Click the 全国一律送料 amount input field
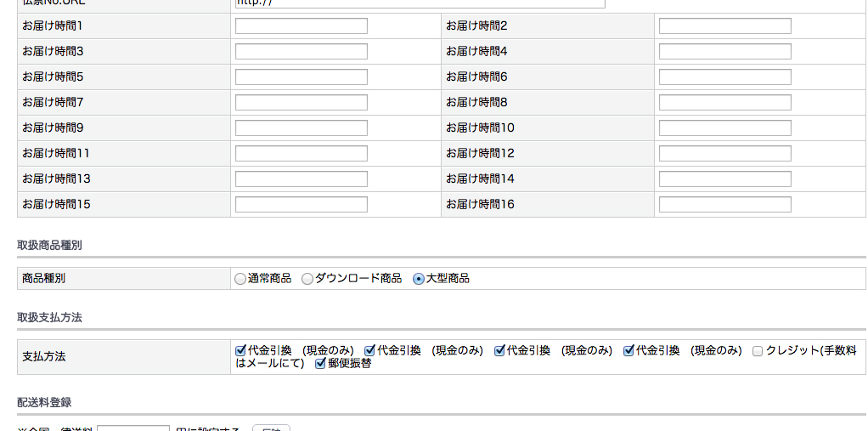This screenshot has width=868, height=431. (x=133, y=428)
